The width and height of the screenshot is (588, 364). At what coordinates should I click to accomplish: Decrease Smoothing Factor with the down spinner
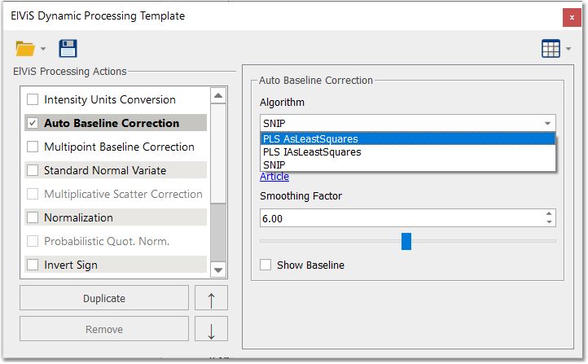pos(549,222)
